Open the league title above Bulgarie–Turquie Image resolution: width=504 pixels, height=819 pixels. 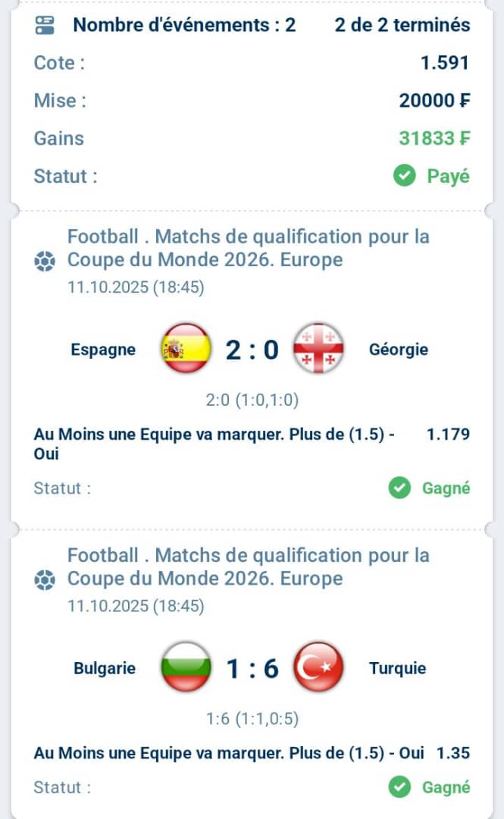point(249,567)
